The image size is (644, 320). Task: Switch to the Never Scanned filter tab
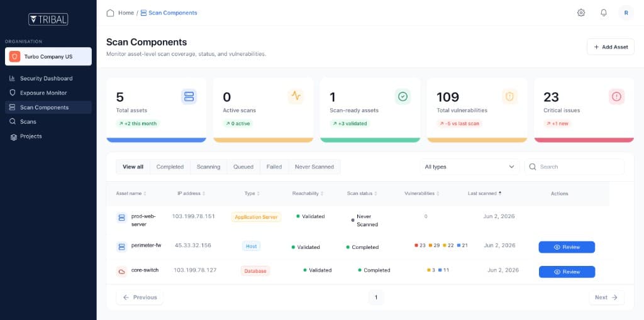click(314, 167)
